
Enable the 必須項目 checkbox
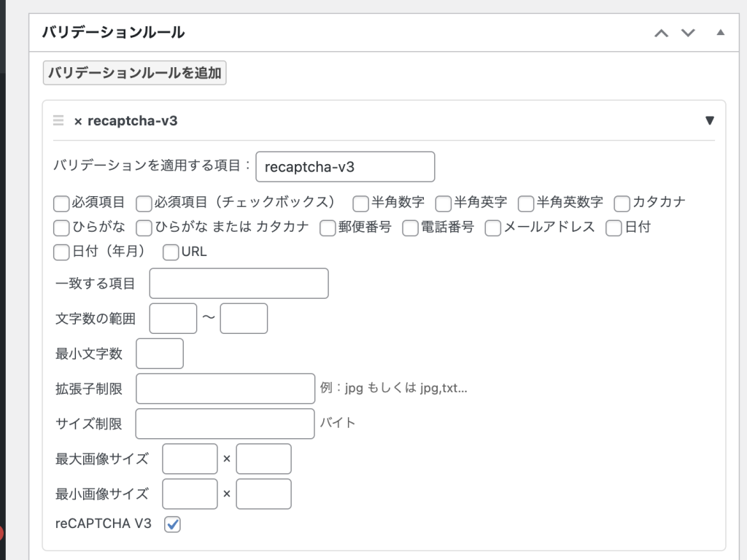(61, 203)
